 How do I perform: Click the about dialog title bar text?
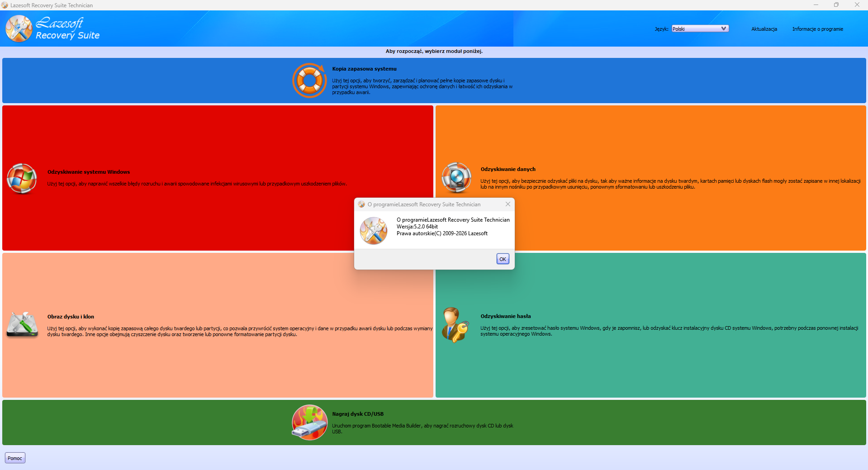click(424, 204)
